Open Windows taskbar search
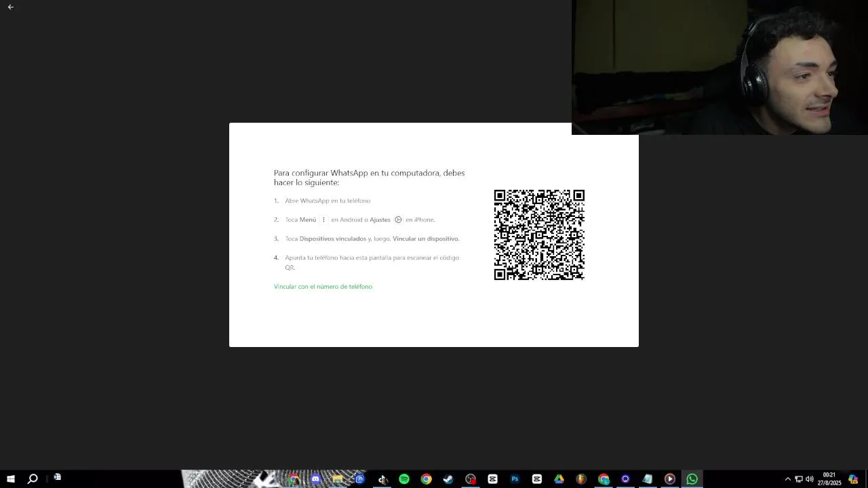The width and height of the screenshot is (868, 488). (x=33, y=479)
